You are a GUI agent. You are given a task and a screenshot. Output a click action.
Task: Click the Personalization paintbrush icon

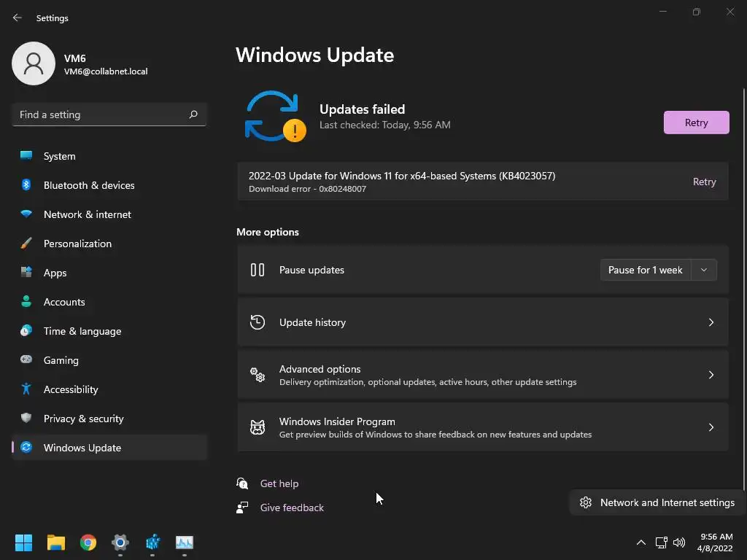tap(26, 243)
